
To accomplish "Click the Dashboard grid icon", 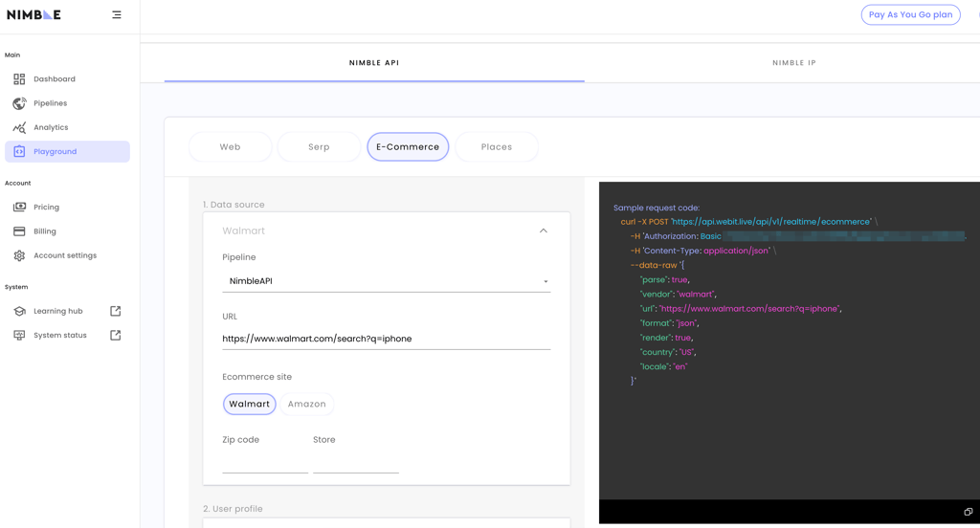I will point(19,78).
